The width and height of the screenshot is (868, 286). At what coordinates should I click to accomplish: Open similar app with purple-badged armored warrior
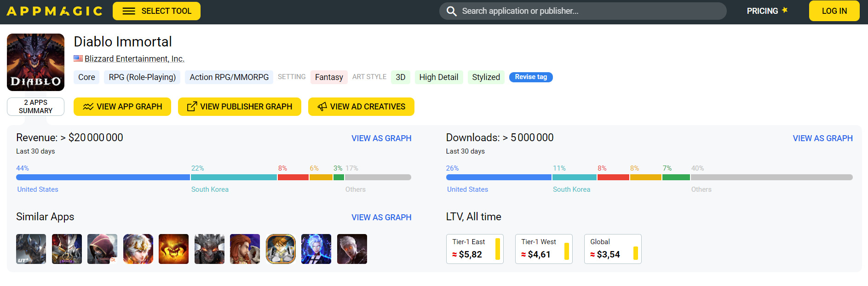click(x=67, y=249)
